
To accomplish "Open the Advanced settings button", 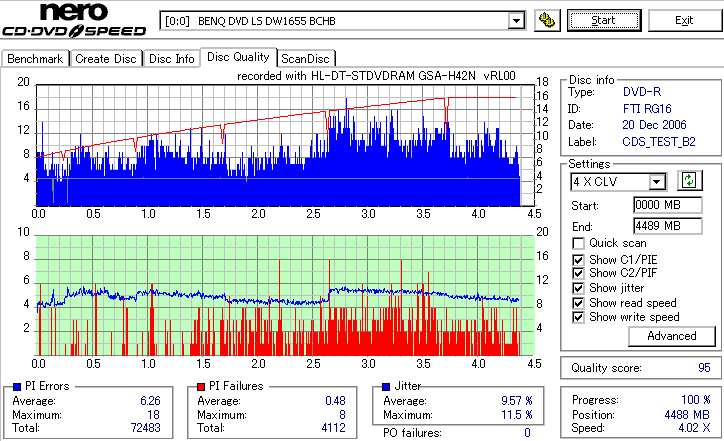I will coord(671,336).
